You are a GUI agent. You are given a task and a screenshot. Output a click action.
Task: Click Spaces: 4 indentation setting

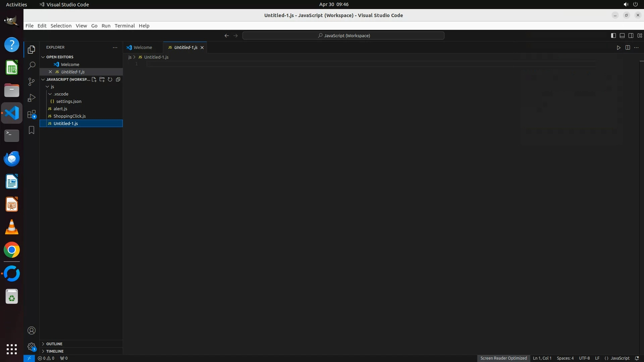565,358
